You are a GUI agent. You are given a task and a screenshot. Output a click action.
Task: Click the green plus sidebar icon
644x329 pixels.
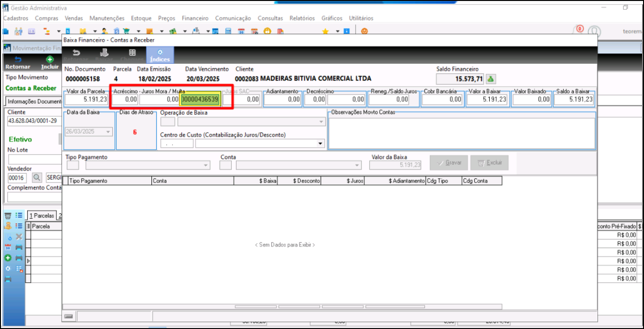tap(8, 258)
